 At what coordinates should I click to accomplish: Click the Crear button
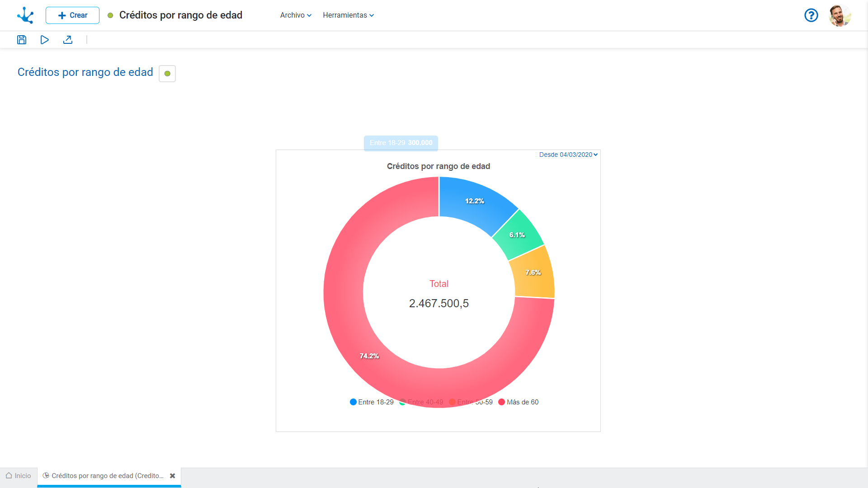pyautogui.click(x=72, y=15)
